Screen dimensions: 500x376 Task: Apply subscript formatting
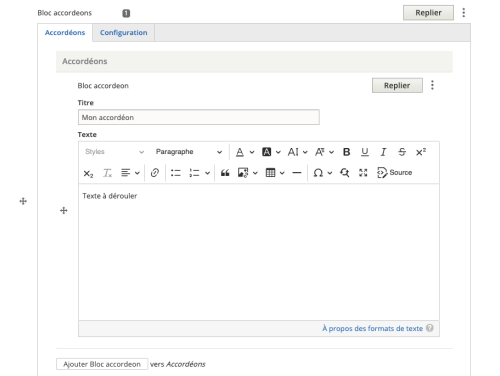88,173
